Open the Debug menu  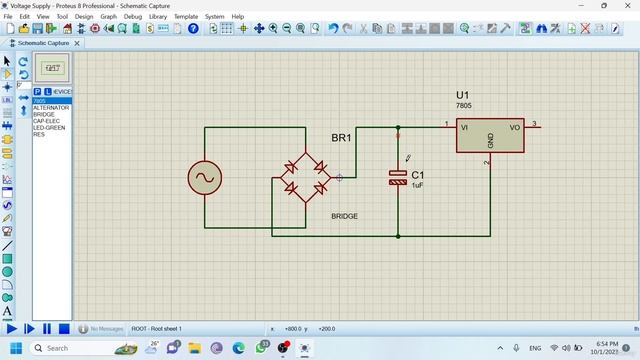coord(133,16)
